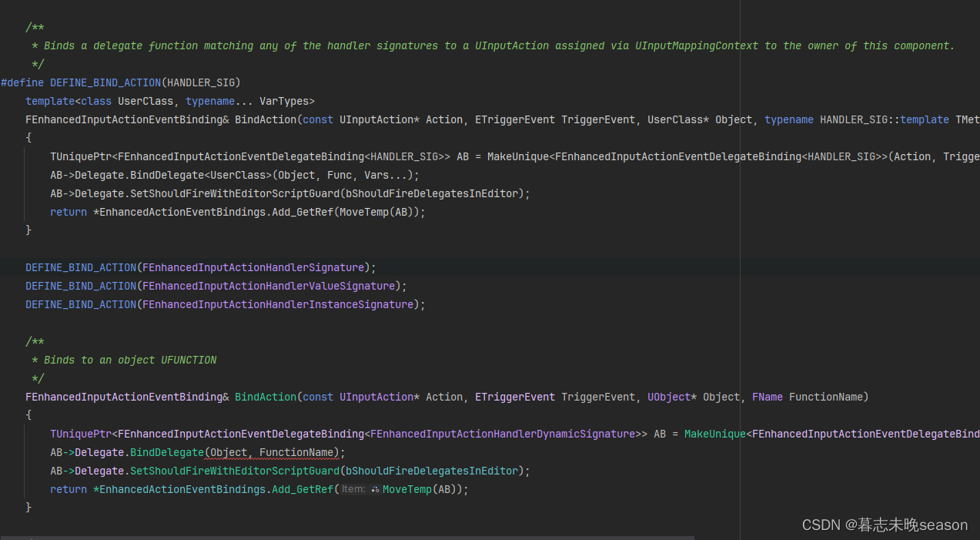Viewport: 980px width, 540px height.
Task: Click FEnhancedInputActionHandlerDynamicSignature type
Action: [503, 434]
